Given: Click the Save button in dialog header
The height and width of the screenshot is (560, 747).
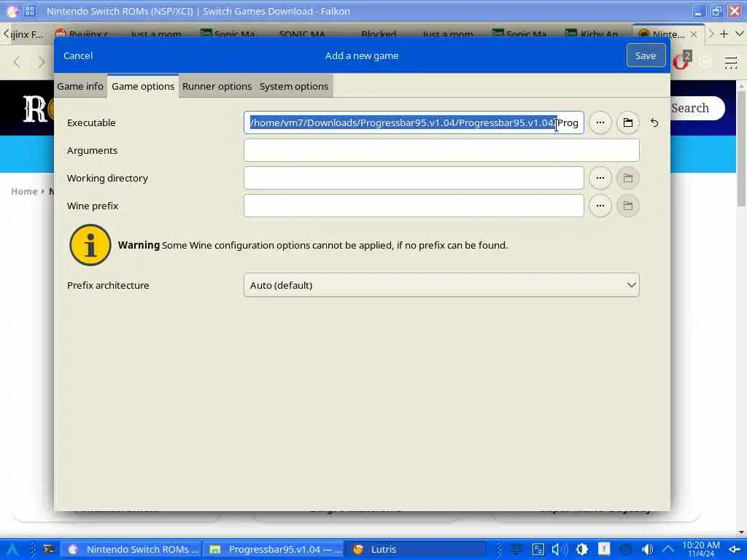Looking at the screenshot, I should 646,55.
